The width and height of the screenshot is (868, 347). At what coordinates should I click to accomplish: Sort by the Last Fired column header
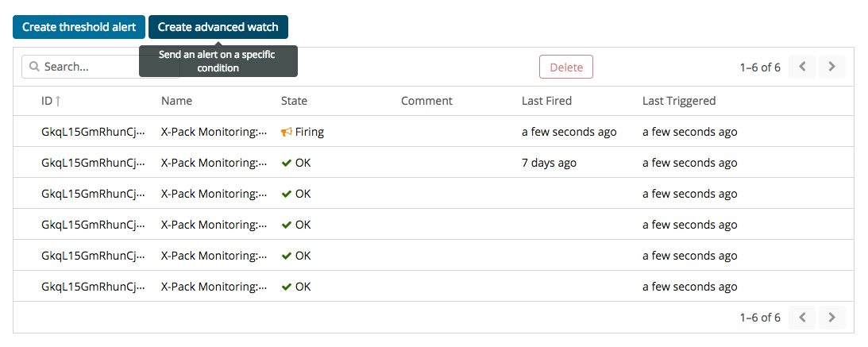point(546,101)
